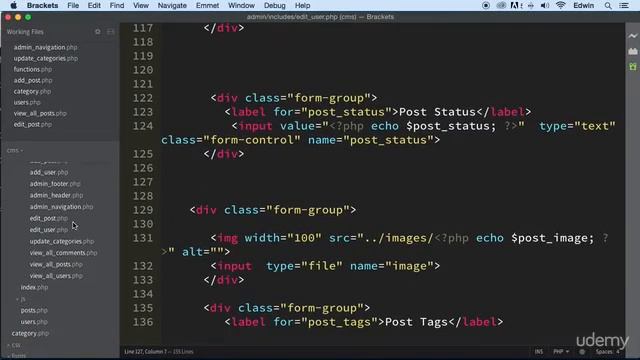640x360 pixels.
Task: Open update_categories.php in the cms file tree
Action: [62, 241]
